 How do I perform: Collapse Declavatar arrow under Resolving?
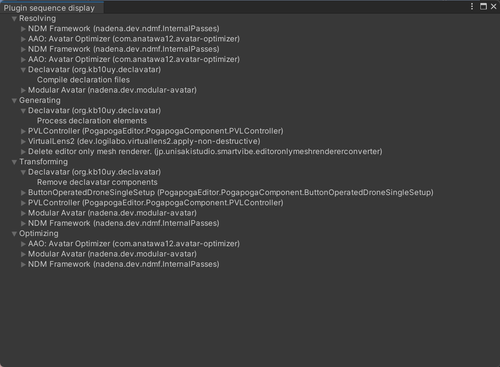click(x=23, y=70)
